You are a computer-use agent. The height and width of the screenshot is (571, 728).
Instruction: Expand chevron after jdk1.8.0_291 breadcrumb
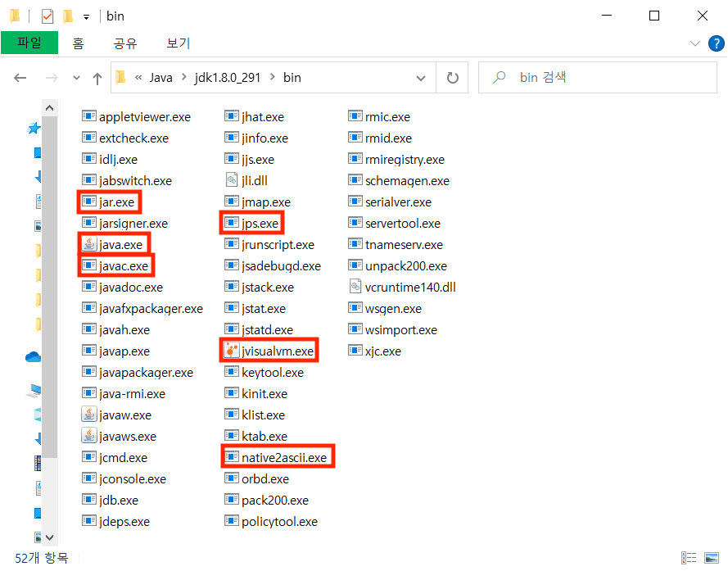point(272,77)
